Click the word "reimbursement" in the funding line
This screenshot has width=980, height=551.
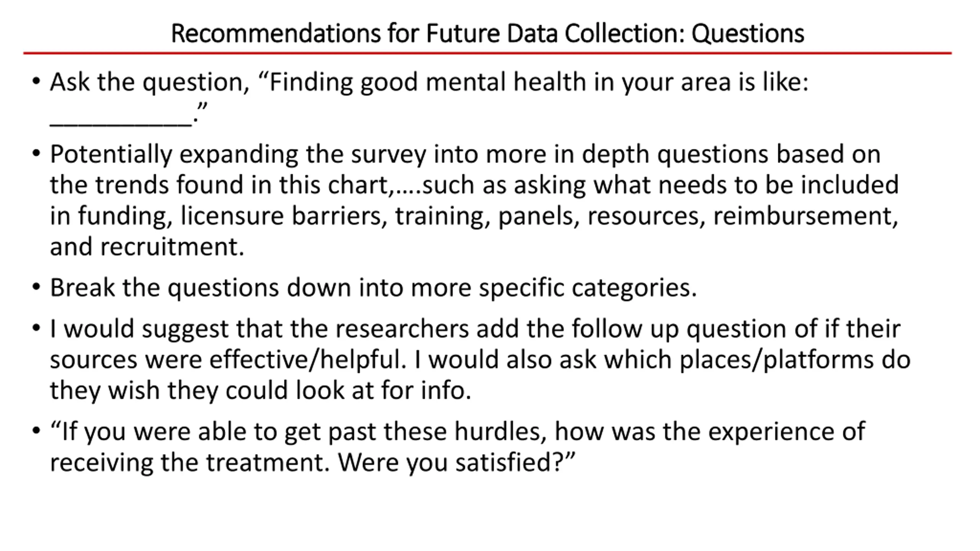[x=806, y=216]
